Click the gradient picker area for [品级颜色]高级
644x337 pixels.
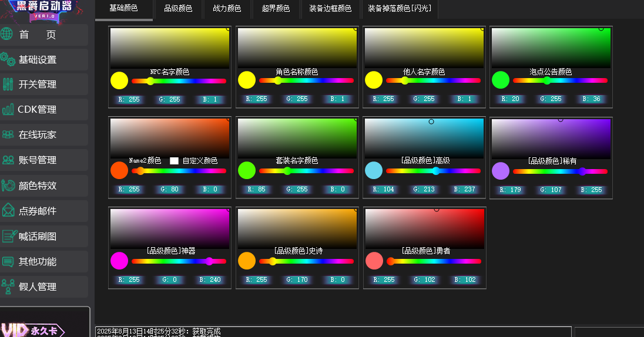click(424, 138)
